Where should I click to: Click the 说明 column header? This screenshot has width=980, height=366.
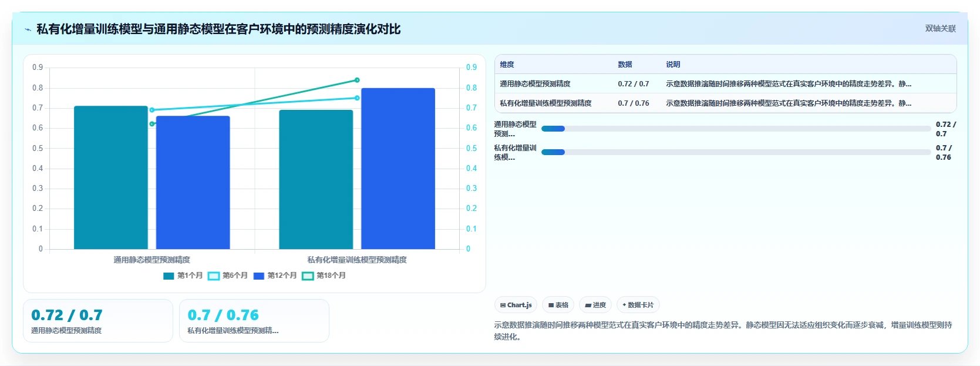(673, 65)
